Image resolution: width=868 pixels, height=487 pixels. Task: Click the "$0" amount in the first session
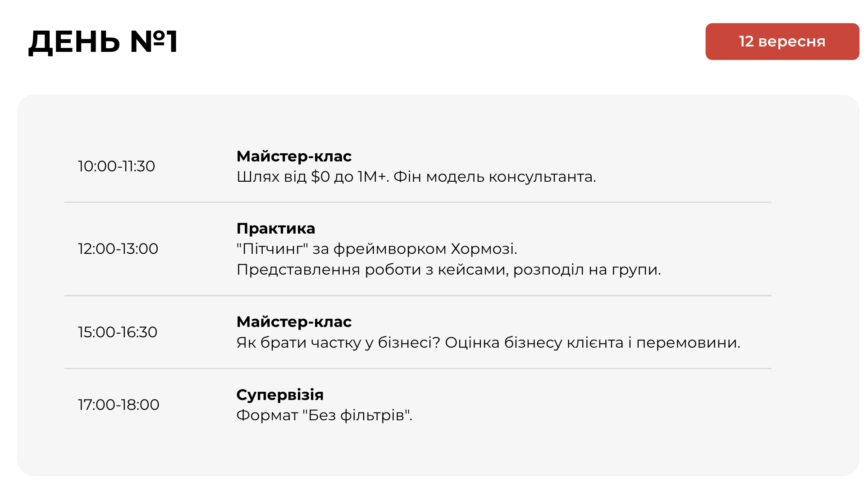coord(320,177)
